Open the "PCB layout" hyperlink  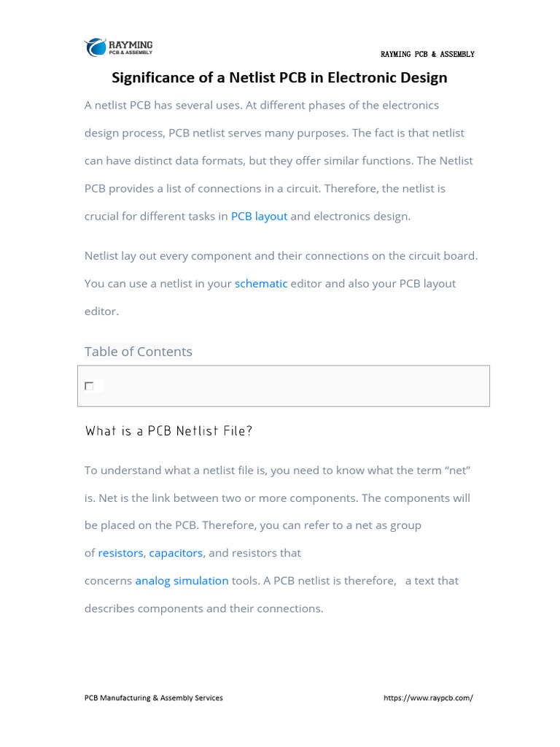click(259, 217)
